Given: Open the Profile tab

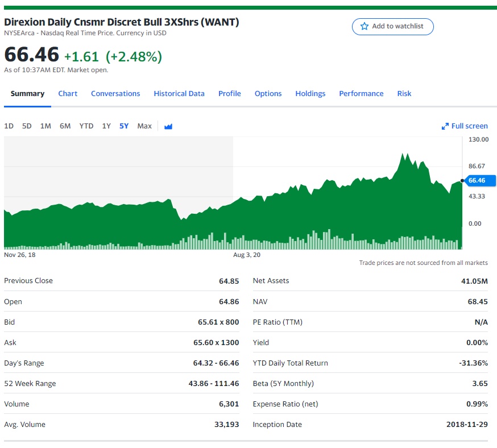Looking at the screenshot, I should 230,94.
